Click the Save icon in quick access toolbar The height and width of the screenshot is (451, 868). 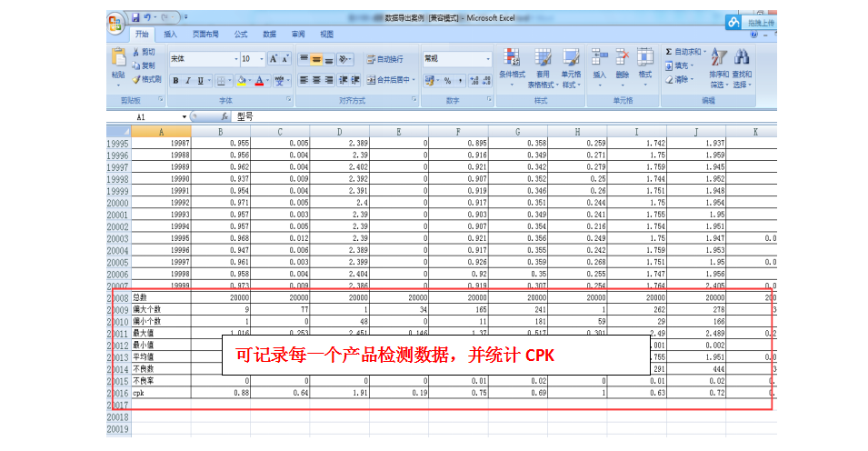pyautogui.click(x=136, y=17)
